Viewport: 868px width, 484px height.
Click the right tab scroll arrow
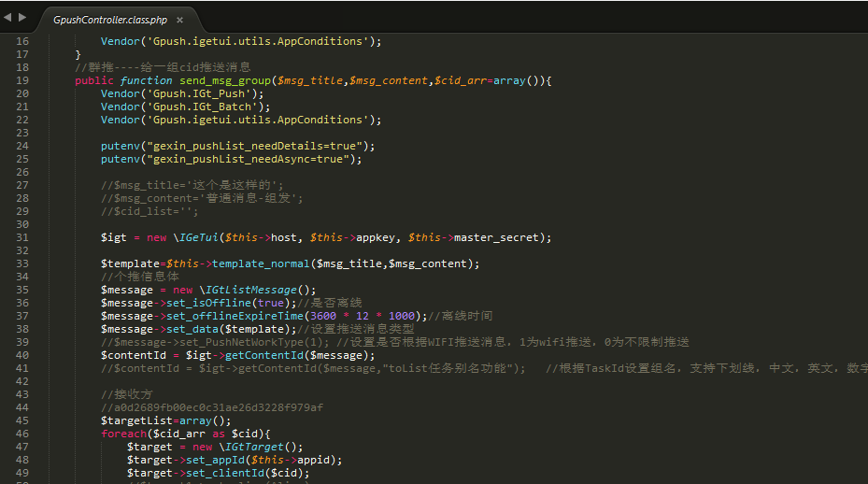point(22,18)
